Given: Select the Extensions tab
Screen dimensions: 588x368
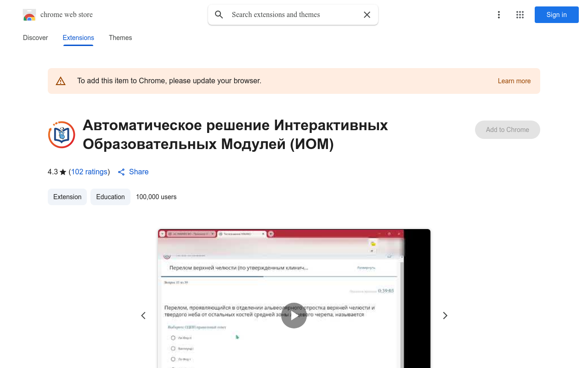Looking at the screenshot, I should point(78,38).
